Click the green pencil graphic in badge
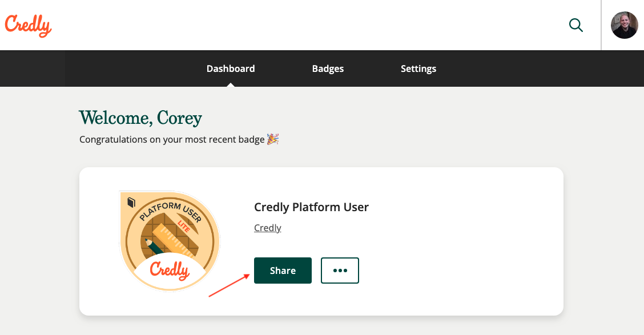The width and height of the screenshot is (644, 335). [x=154, y=247]
